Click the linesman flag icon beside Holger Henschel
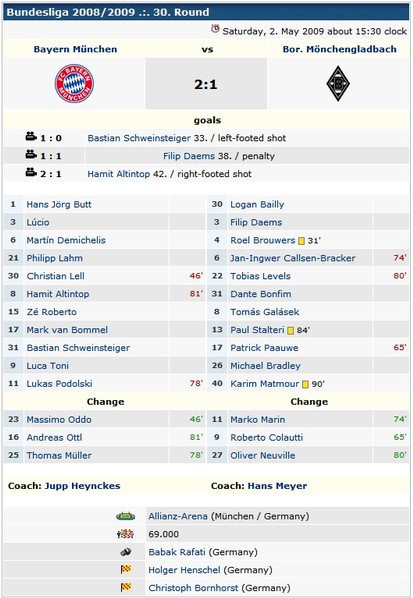Image resolution: width=413 pixels, height=598 pixels. point(126,570)
